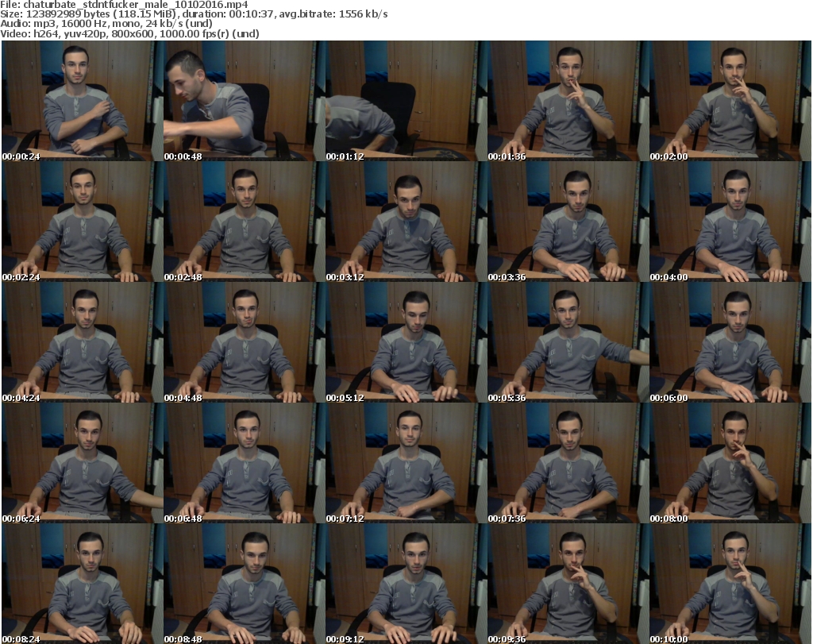Open the frame at 00:04:00
The width and height of the screenshot is (813, 644).
(x=730, y=222)
